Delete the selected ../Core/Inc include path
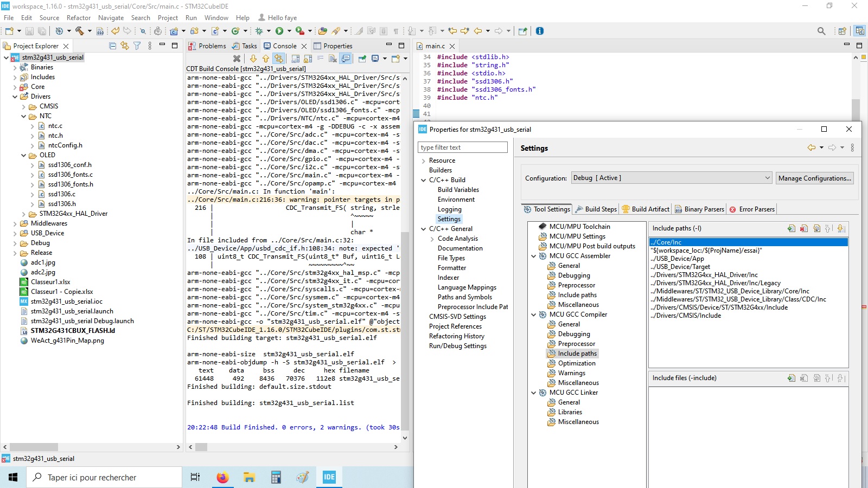 pos(804,228)
